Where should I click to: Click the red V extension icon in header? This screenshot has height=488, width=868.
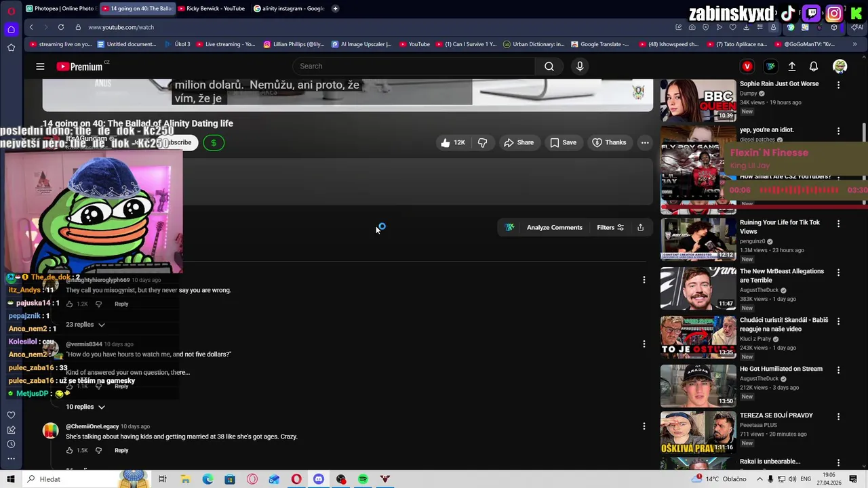(747, 66)
